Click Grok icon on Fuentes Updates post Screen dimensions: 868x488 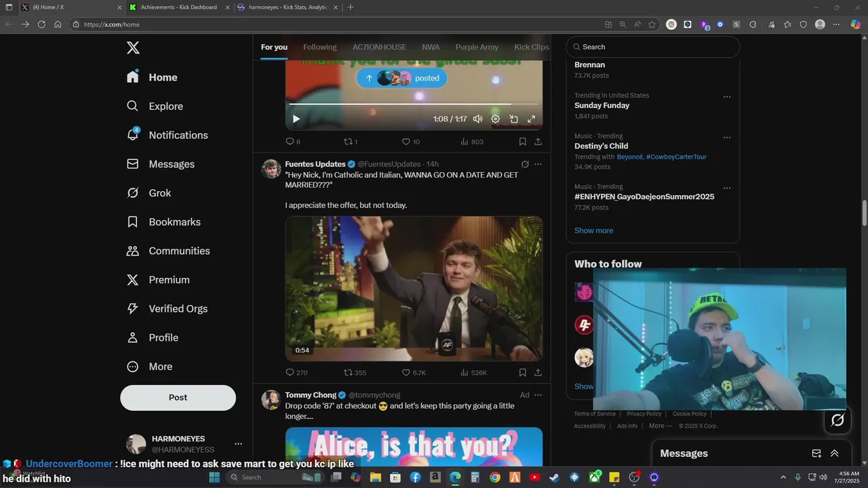click(525, 164)
